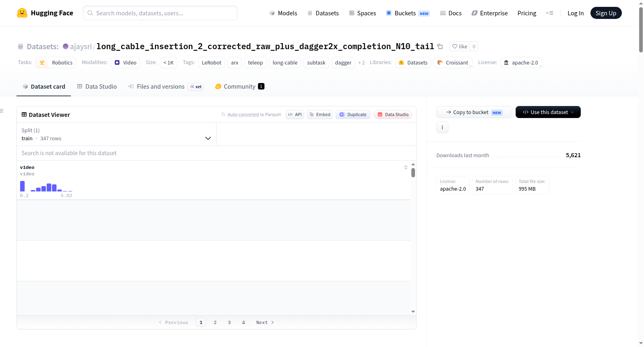The height and width of the screenshot is (347, 644).
Task: Open the Models page
Action: pos(283,13)
